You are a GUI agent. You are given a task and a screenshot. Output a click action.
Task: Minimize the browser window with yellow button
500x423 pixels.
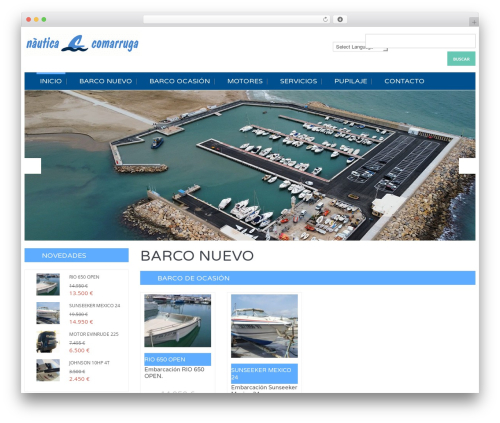pyautogui.click(x=36, y=19)
